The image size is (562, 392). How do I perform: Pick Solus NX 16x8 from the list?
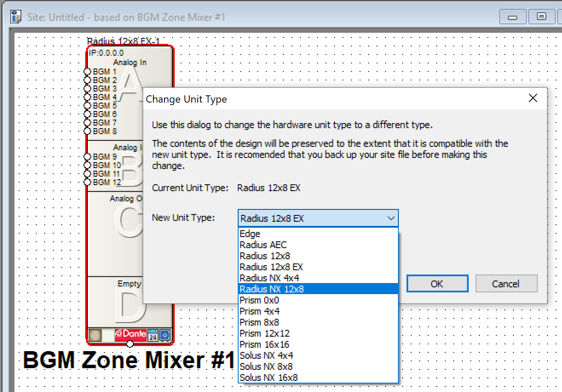click(x=318, y=378)
